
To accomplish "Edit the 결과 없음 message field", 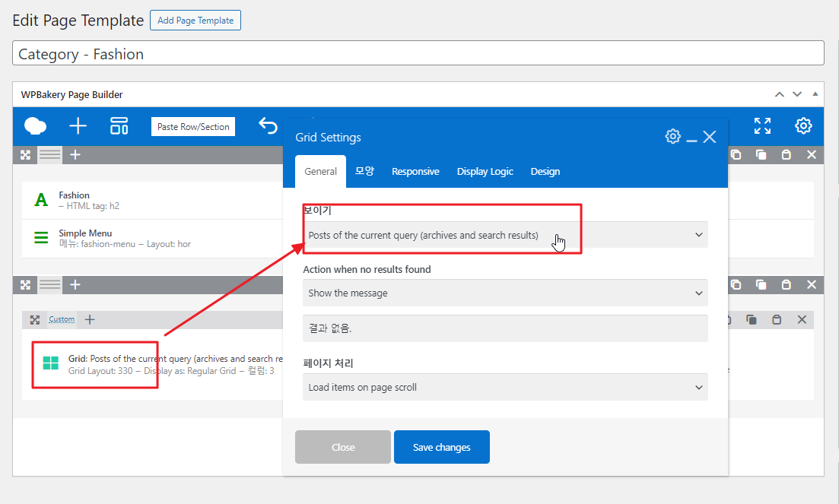I will [x=505, y=328].
